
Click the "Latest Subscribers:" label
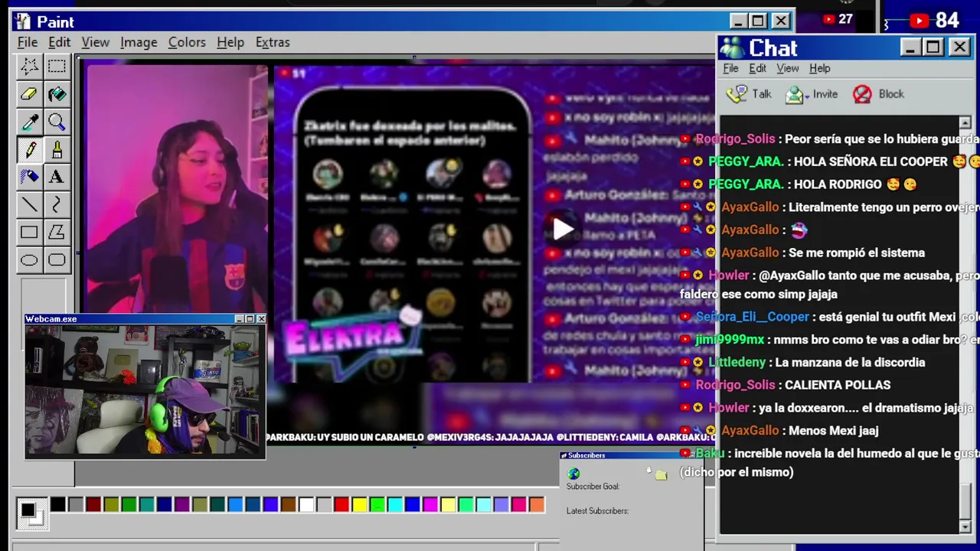click(597, 511)
